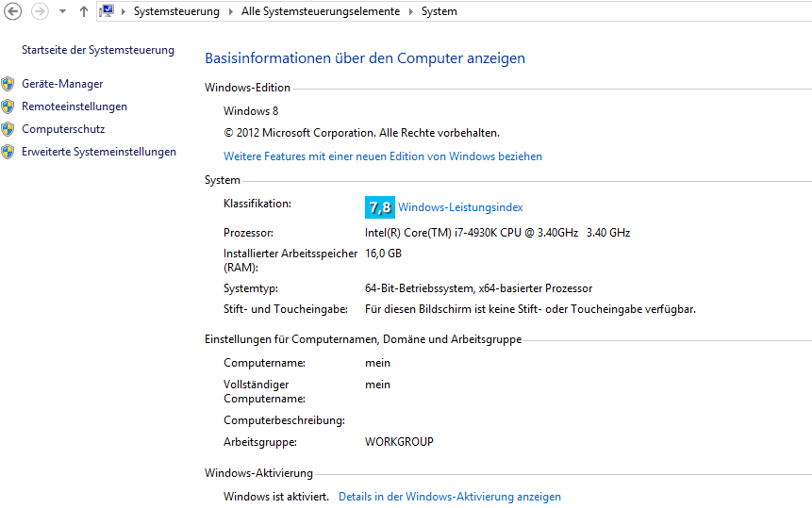Screen dimensions: 812x508
Task: Click Weitere Features mit einer neuen Edition link
Action: pos(383,156)
